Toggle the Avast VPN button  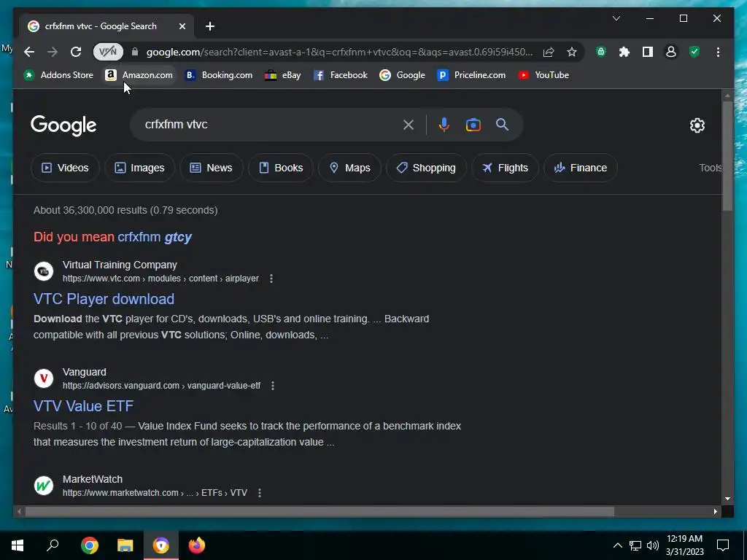tap(108, 52)
